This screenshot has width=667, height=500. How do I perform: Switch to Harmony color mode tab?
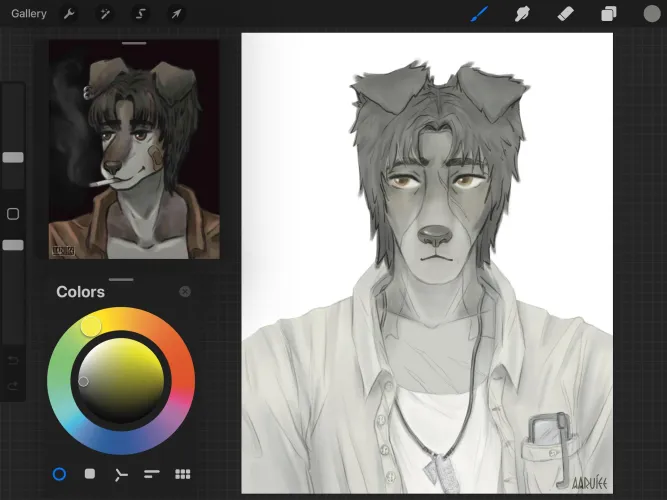pyautogui.click(x=121, y=474)
